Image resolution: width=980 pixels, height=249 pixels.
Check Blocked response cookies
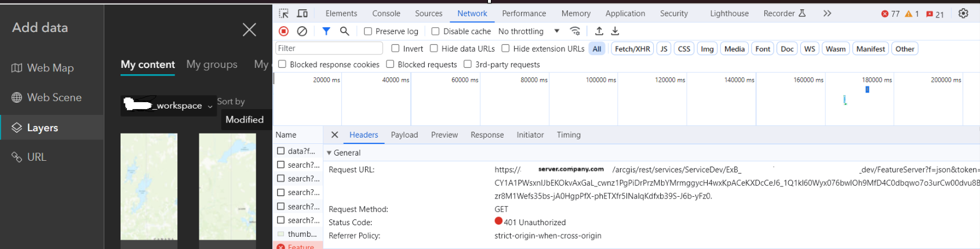pos(282,64)
